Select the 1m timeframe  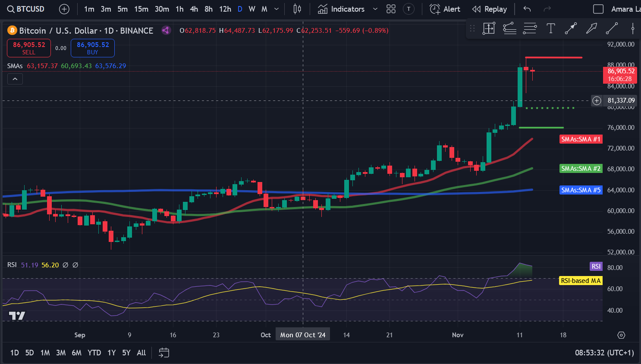click(x=89, y=9)
